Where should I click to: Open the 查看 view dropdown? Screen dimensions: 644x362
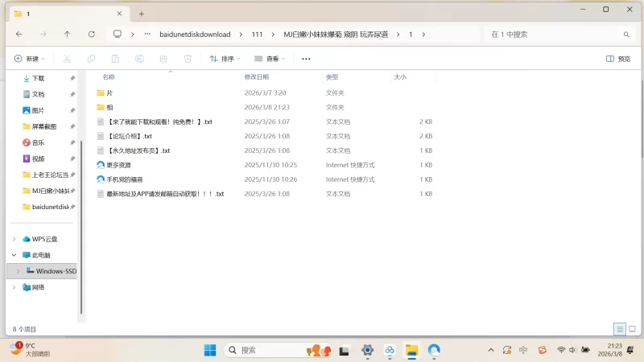[x=270, y=59]
